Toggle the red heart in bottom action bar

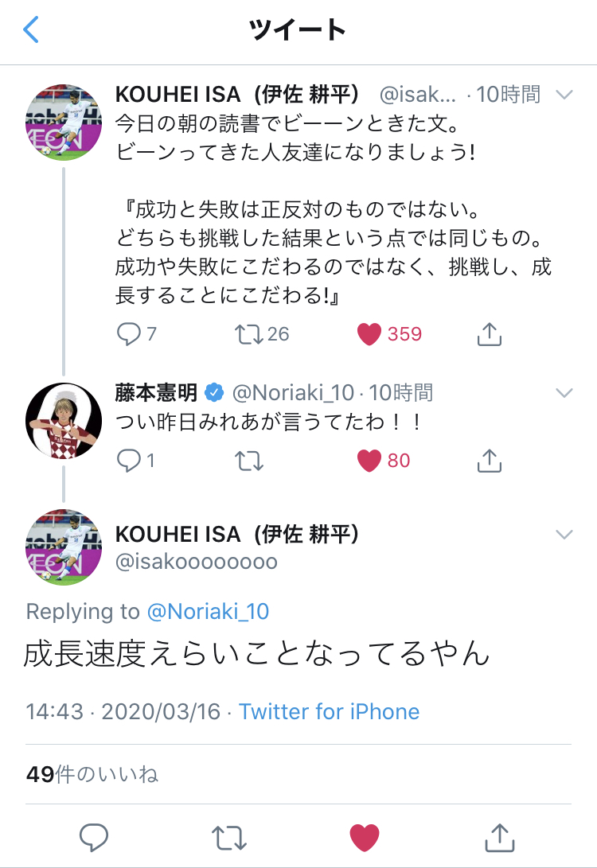pos(365,836)
